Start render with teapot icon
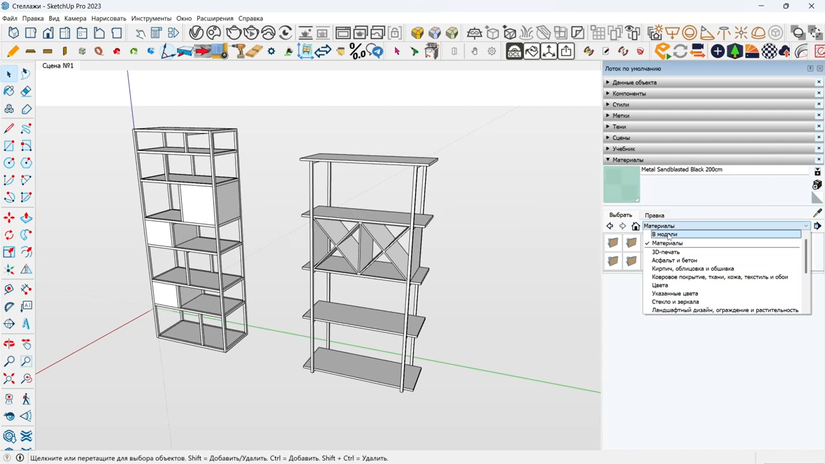Screen dimensions: 825x464 (x=234, y=33)
